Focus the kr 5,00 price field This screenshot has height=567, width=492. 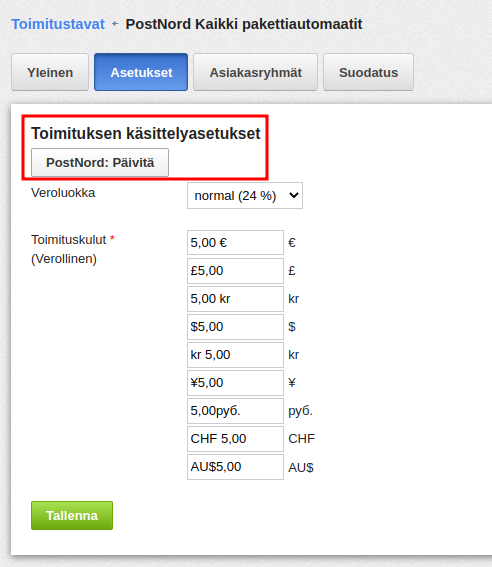pyautogui.click(x=235, y=355)
